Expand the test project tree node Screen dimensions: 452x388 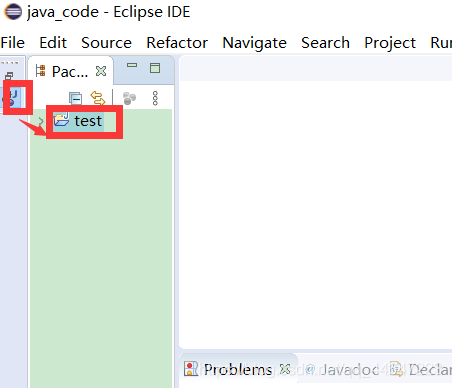[x=41, y=121]
